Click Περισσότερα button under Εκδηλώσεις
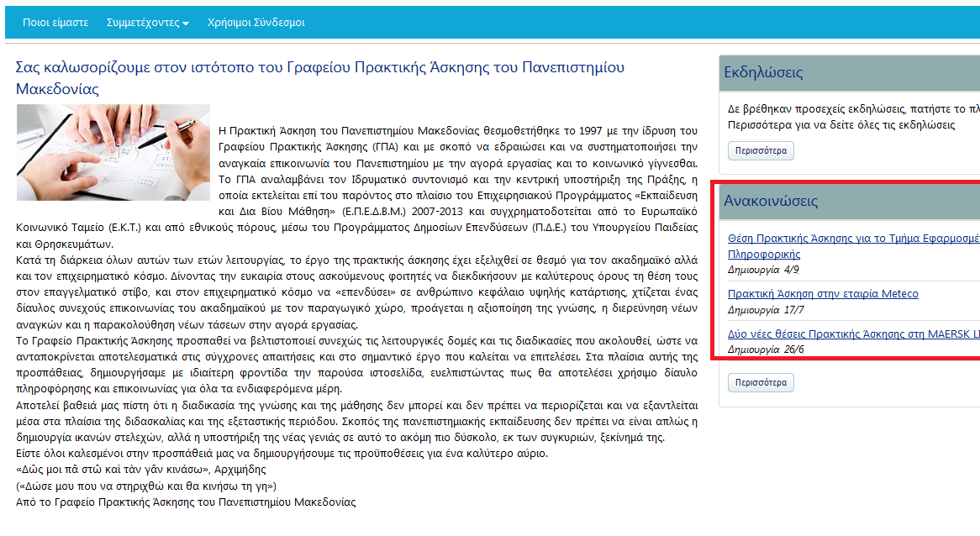 pyautogui.click(x=761, y=150)
